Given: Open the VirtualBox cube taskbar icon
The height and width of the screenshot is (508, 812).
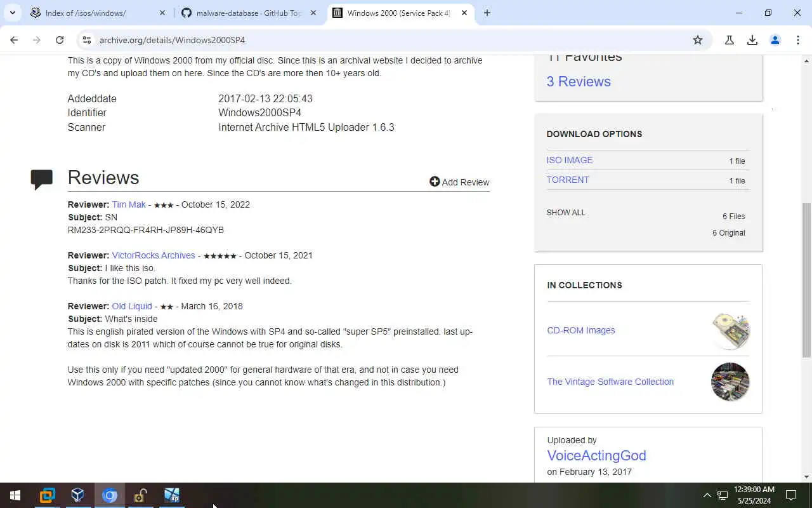Looking at the screenshot, I should (x=78, y=495).
